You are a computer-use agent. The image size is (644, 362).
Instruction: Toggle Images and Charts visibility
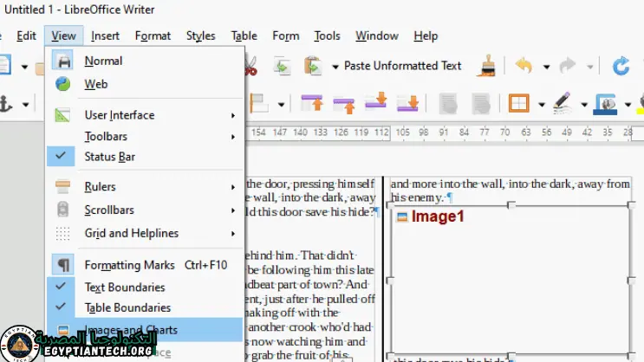click(x=145, y=330)
